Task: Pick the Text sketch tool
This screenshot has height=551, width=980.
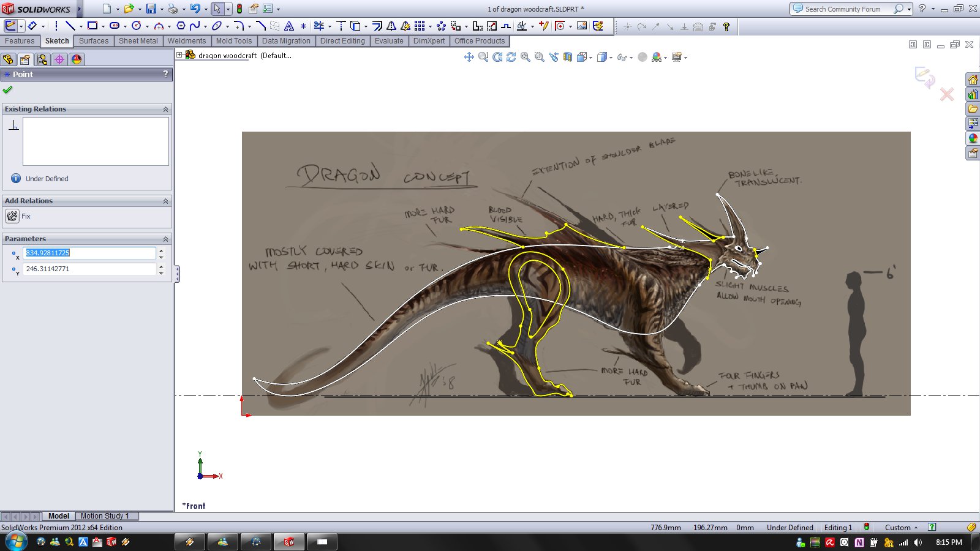Action: pyautogui.click(x=289, y=26)
